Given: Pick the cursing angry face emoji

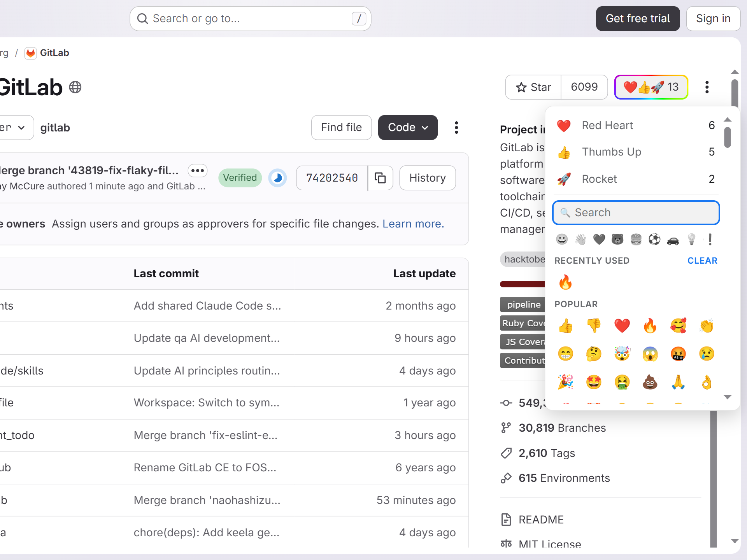Looking at the screenshot, I should point(678,353).
